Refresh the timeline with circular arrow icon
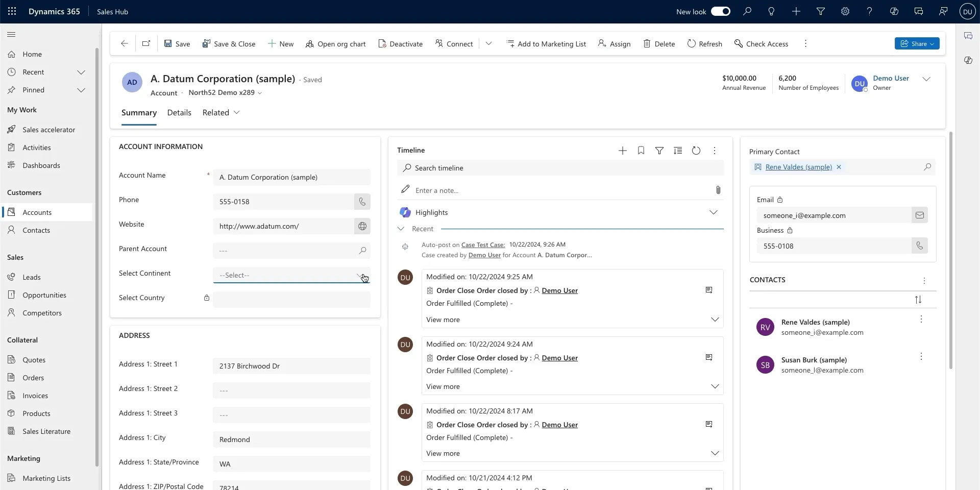The width and height of the screenshot is (980, 490). click(x=696, y=151)
